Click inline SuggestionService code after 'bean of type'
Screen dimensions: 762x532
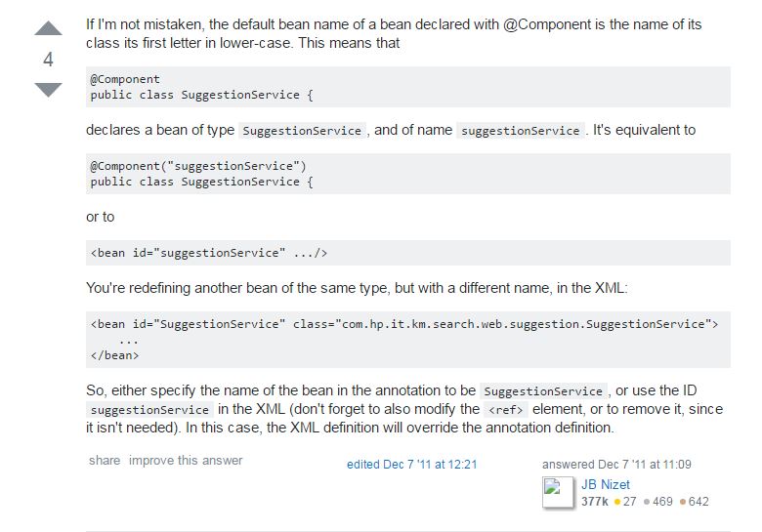tap(302, 131)
